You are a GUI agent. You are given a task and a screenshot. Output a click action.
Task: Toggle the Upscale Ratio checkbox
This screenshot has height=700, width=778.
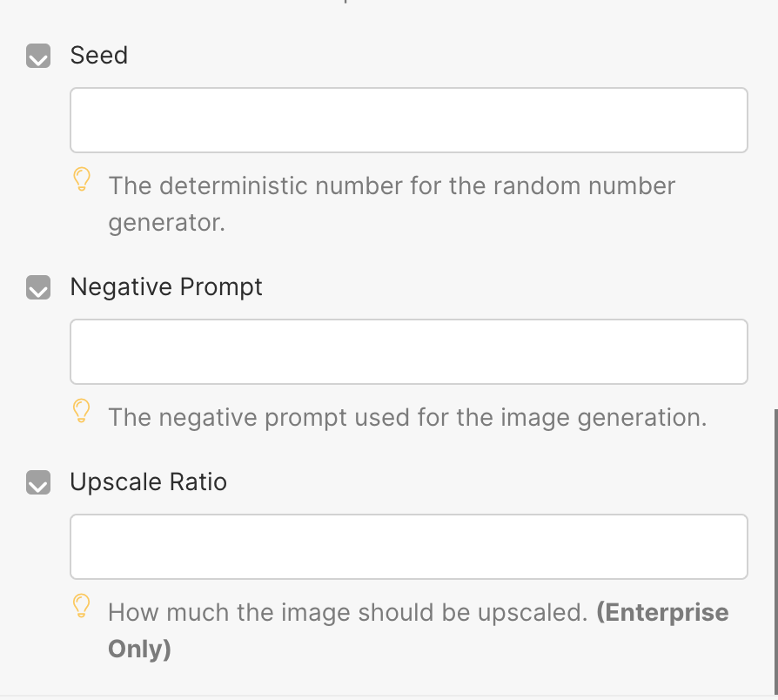(x=38, y=483)
